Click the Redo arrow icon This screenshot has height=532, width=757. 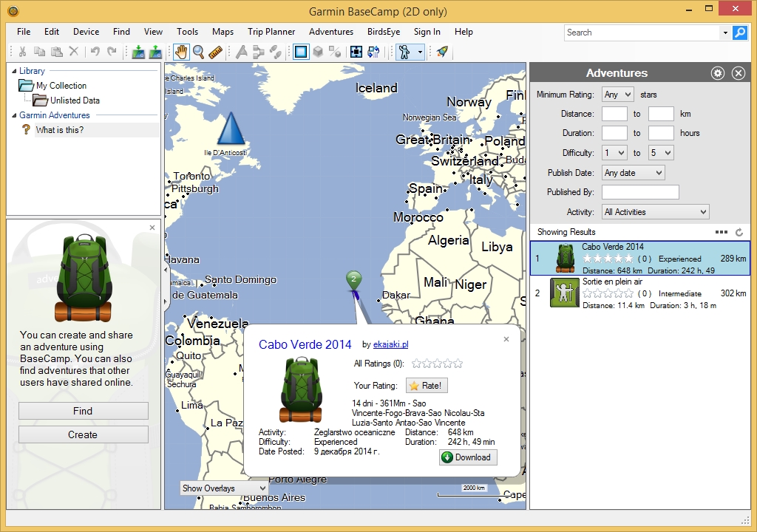112,51
